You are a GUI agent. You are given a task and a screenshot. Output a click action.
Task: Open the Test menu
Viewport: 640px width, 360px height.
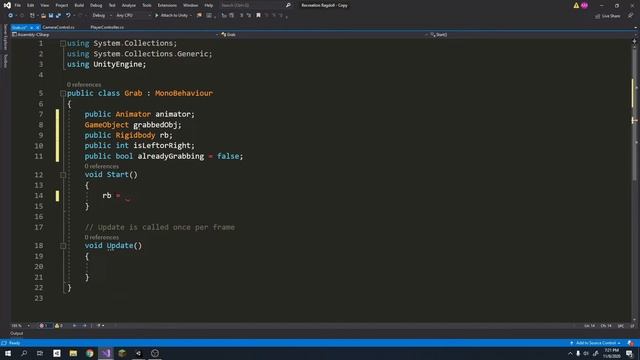click(112, 5)
